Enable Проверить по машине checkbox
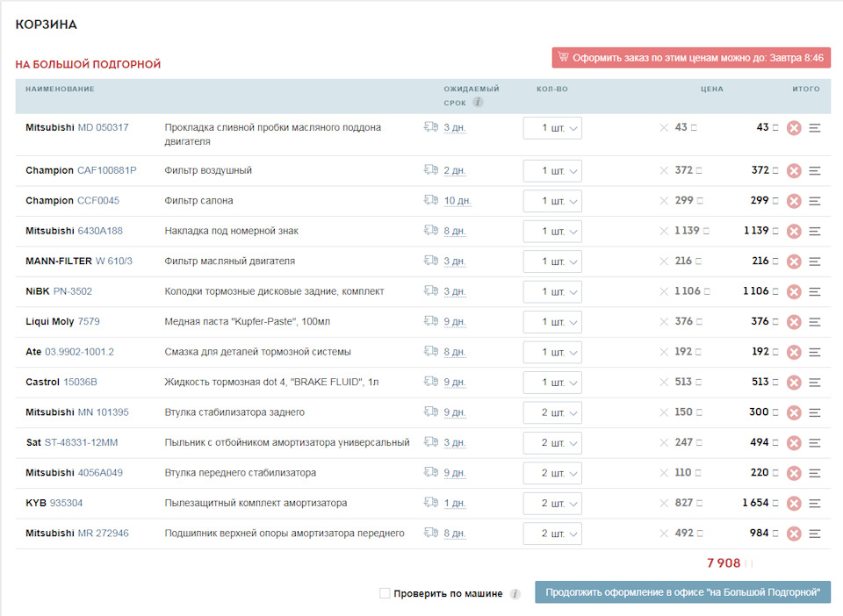The image size is (843, 616). coord(385,593)
